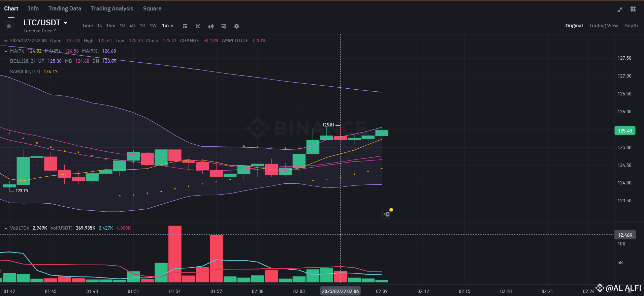
Task: Click the 10K volume axis label
Action: click(621, 244)
